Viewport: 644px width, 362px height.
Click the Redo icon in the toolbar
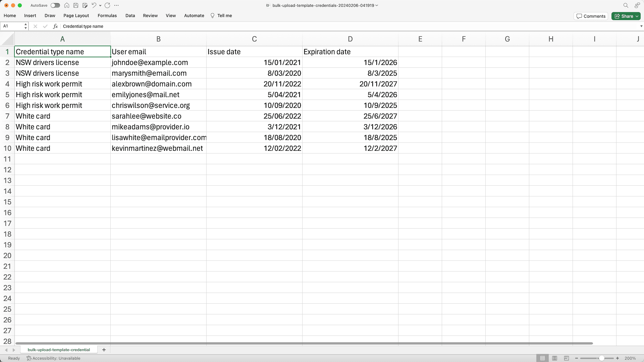tap(107, 5)
